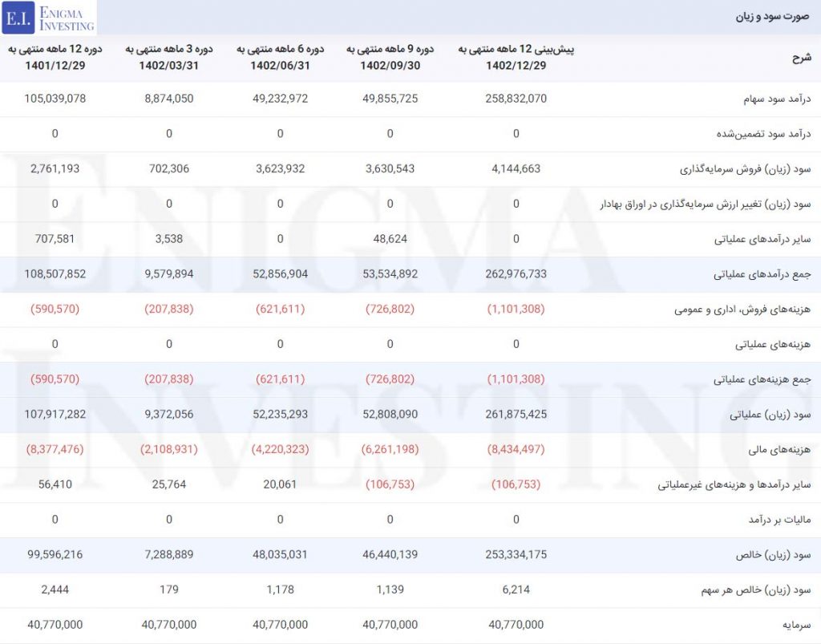The image size is (821, 644).
Task: Select the 6-month 1402/06/31 column header
Action: coord(280,57)
